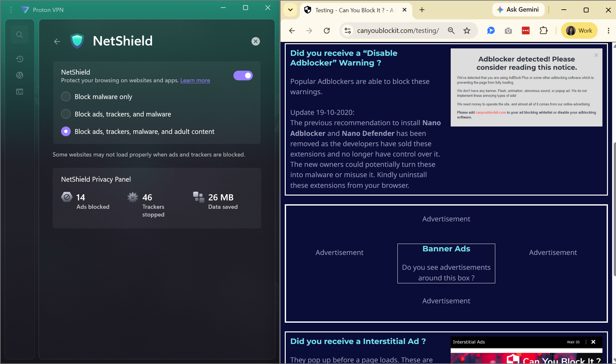Reload the canyoublockit page
This screenshot has height=364, width=616.
(327, 31)
